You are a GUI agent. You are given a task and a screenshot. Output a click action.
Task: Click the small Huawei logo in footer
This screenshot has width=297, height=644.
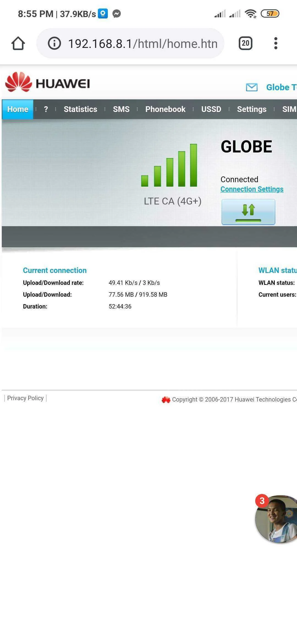coord(166,400)
